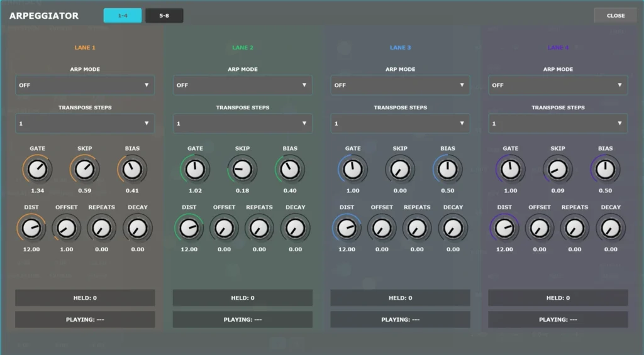644x355 pixels.
Task: Close the Arpeggiator panel
Action: point(616,16)
